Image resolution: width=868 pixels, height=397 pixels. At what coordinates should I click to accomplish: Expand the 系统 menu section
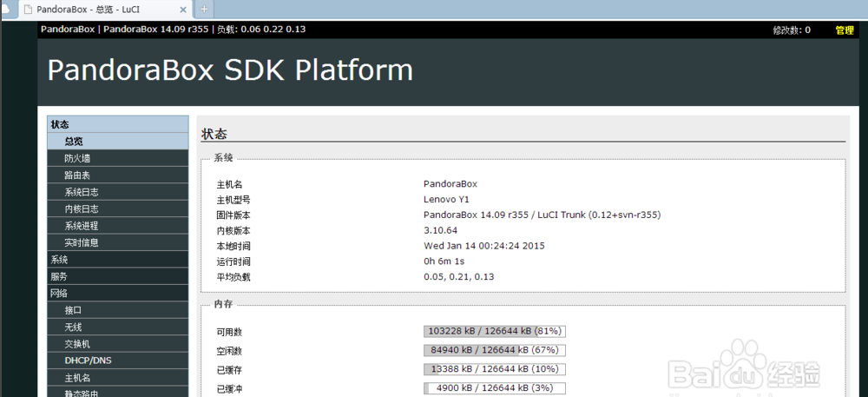[x=118, y=260]
